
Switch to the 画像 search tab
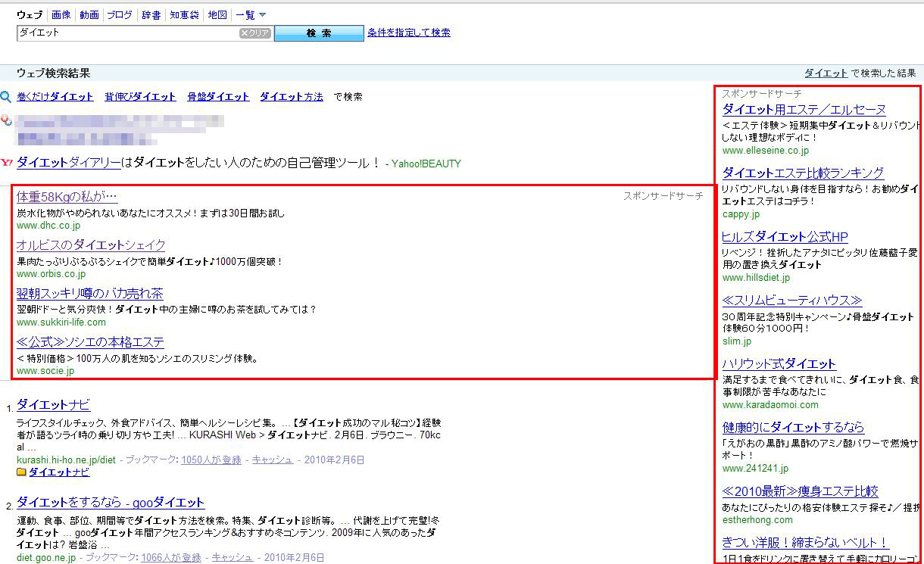[x=61, y=14]
